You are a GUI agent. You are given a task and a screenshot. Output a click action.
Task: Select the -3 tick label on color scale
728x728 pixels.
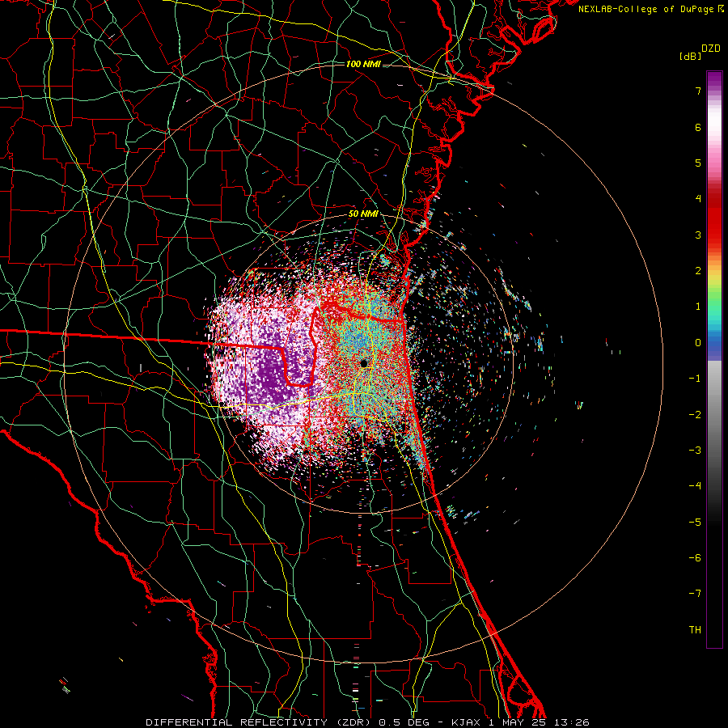(x=695, y=451)
